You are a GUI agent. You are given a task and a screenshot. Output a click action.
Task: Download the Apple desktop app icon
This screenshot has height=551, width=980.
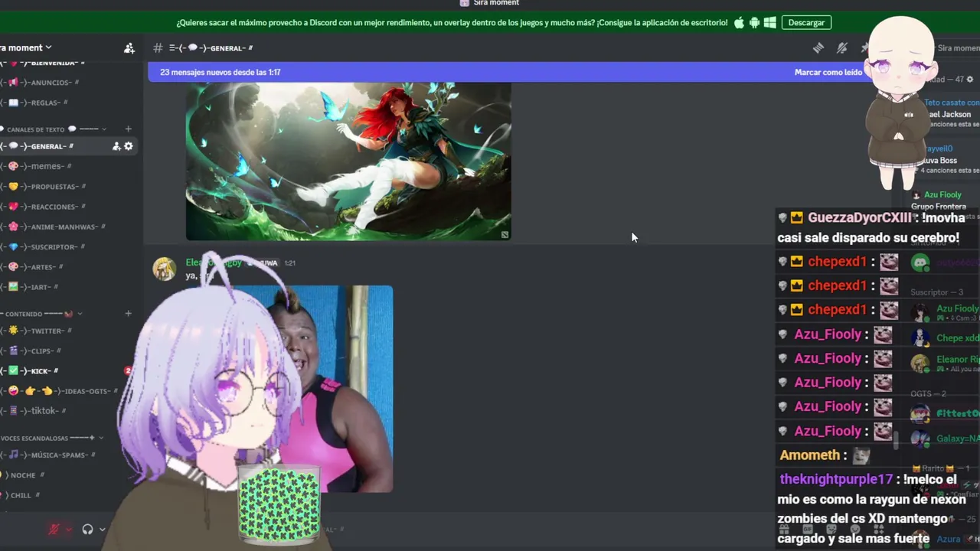739,23
